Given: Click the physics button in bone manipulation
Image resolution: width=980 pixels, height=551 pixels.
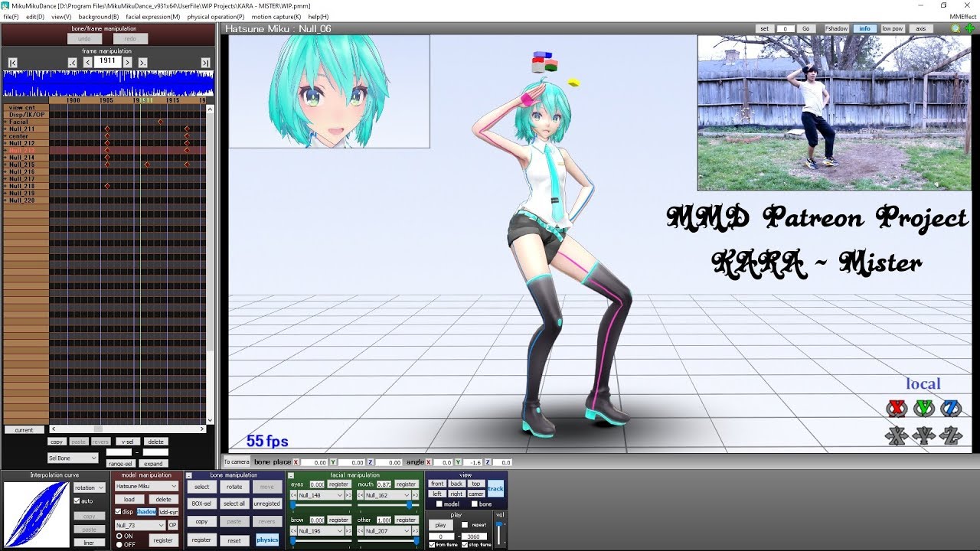Looking at the screenshot, I should (267, 540).
